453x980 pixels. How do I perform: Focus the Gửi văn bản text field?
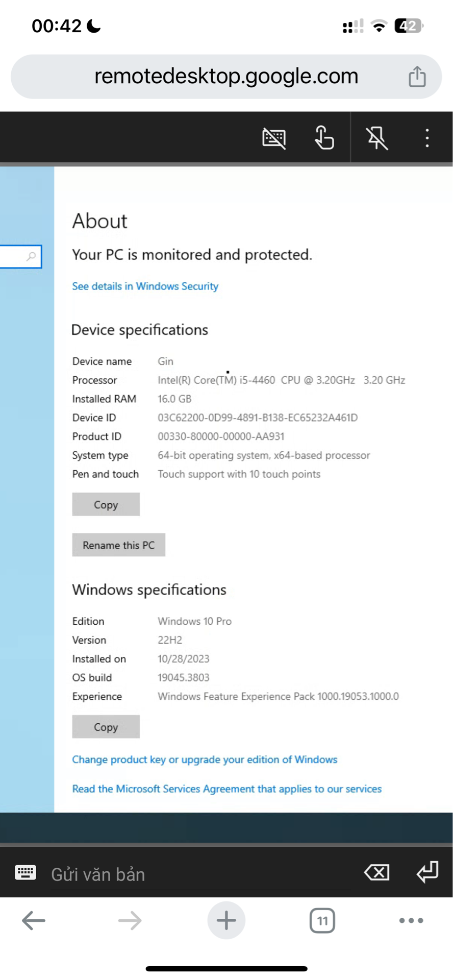[200, 874]
